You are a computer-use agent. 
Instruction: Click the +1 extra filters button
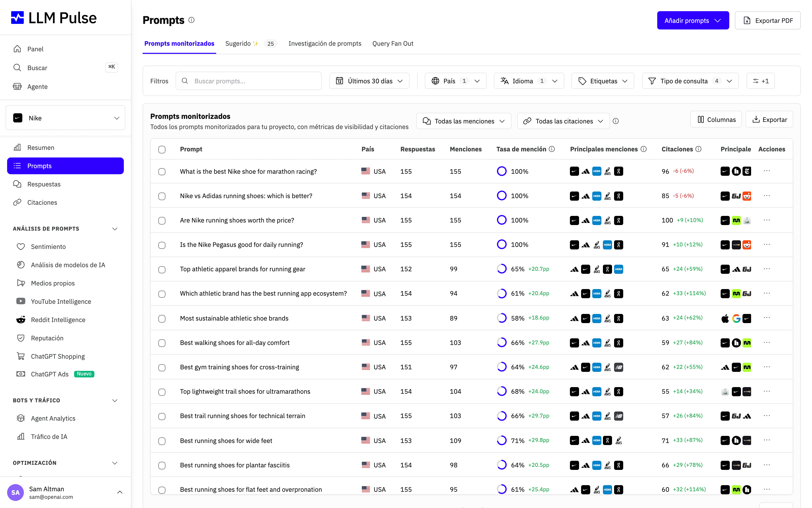coord(760,81)
